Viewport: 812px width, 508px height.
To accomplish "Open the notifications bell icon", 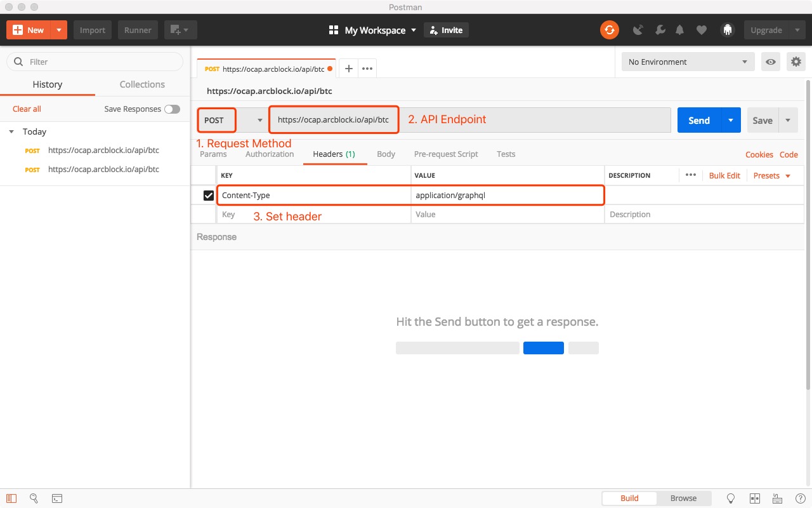I will click(x=680, y=30).
